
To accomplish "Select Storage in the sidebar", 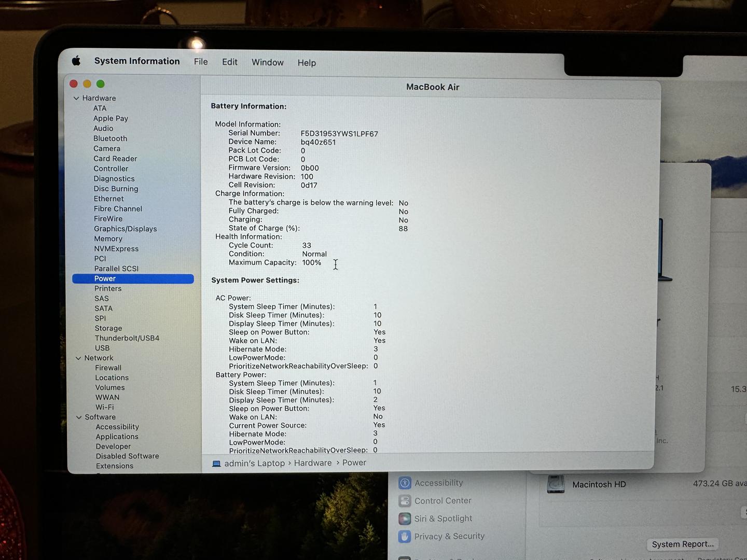I will point(108,328).
